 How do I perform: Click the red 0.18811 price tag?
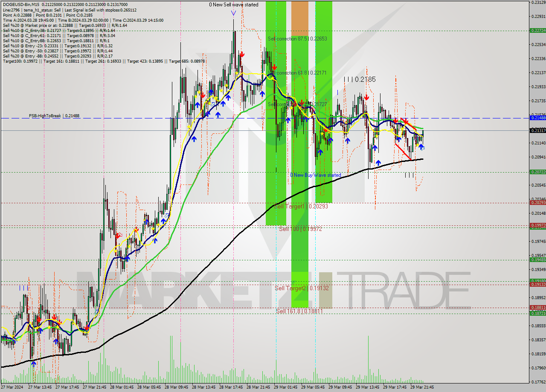click(537, 307)
